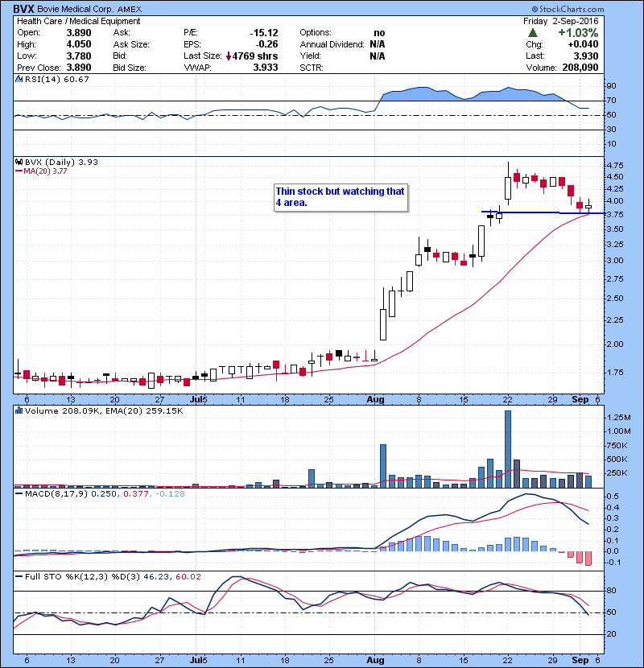The width and height of the screenshot is (644, 668).
Task: Click the RSI(14) 60.67 label
Action: (x=56, y=79)
